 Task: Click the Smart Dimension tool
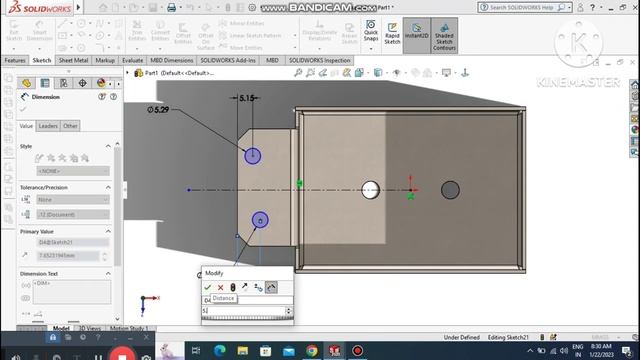coord(39,31)
